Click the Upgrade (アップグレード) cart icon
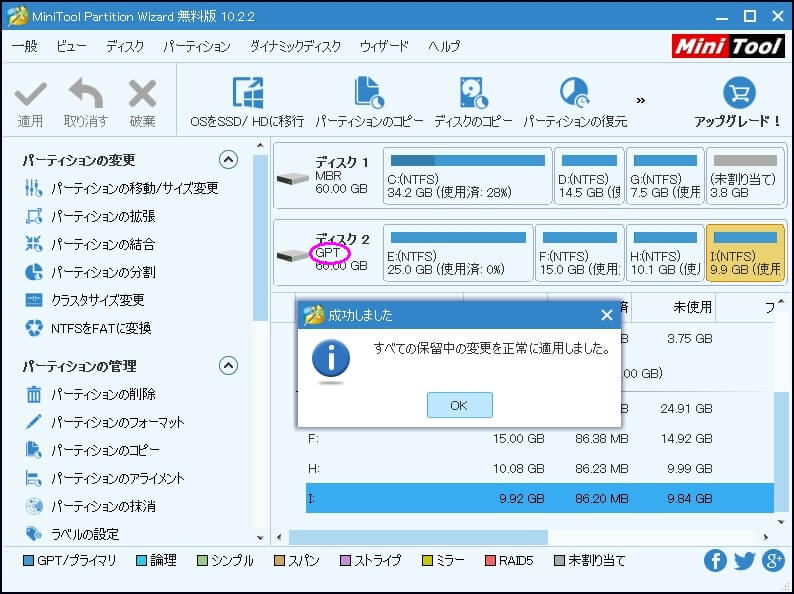The image size is (794, 594). point(739,93)
